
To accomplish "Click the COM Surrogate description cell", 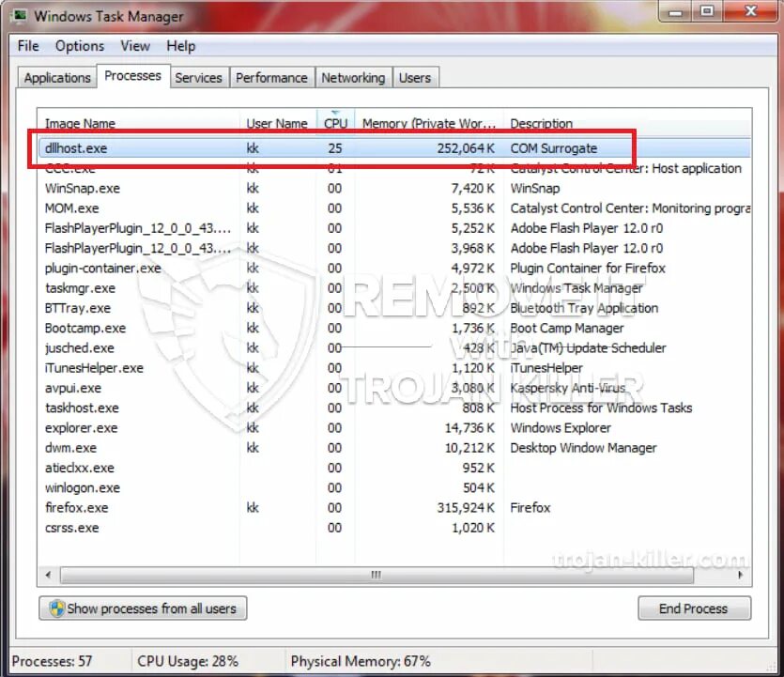I will 554,148.
